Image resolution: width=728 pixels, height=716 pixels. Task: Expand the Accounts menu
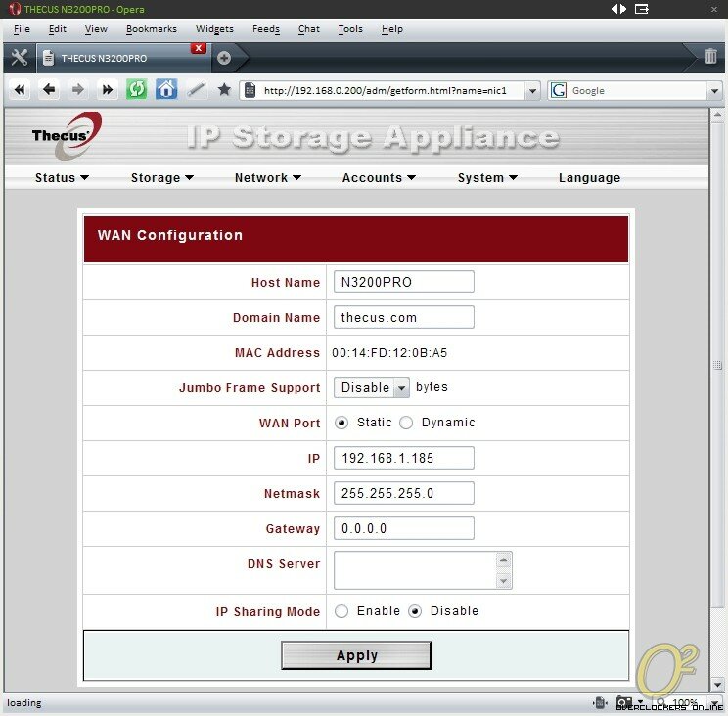pyautogui.click(x=379, y=178)
